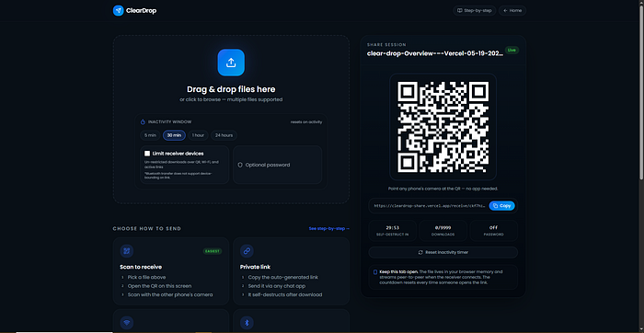The height and width of the screenshot is (333, 644).
Task: Click the Send it via any chat app step
Action: tap(277, 286)
